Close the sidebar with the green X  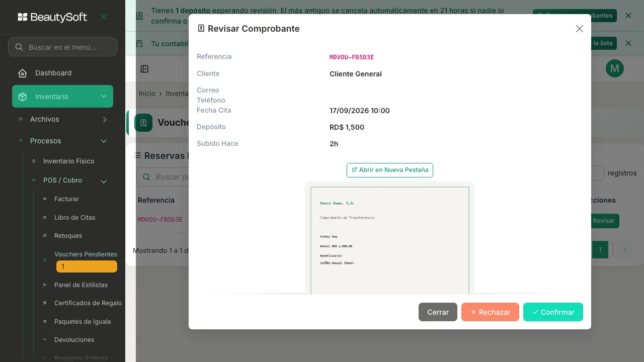(104, 17)
